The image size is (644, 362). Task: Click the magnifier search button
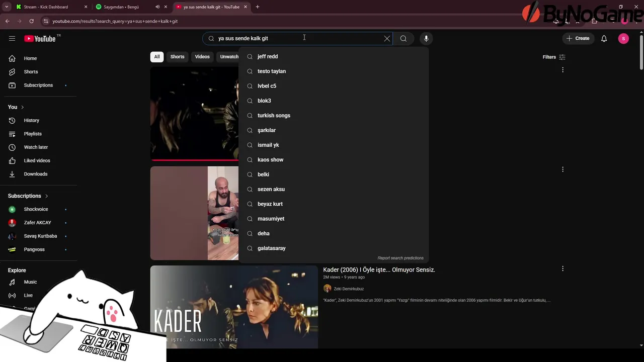[x=404, y=38]
